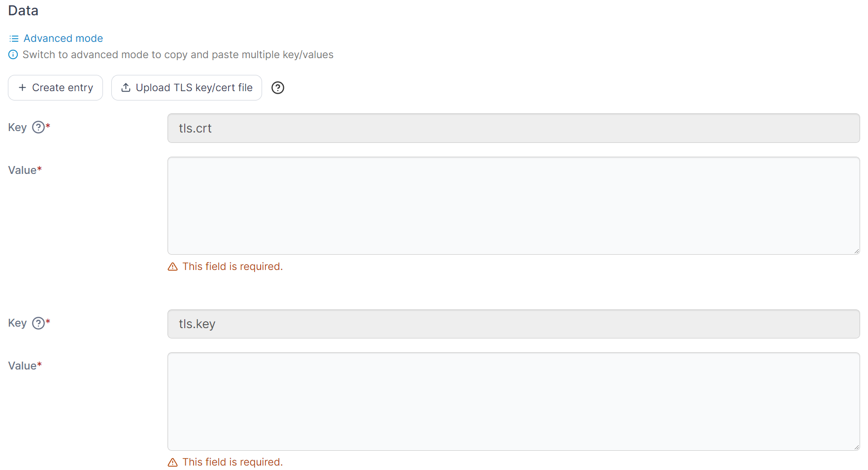This screenshot has width=868, height=470.
Task: Click the info icon before the advanced mode hint
Action: click(13, 55)
